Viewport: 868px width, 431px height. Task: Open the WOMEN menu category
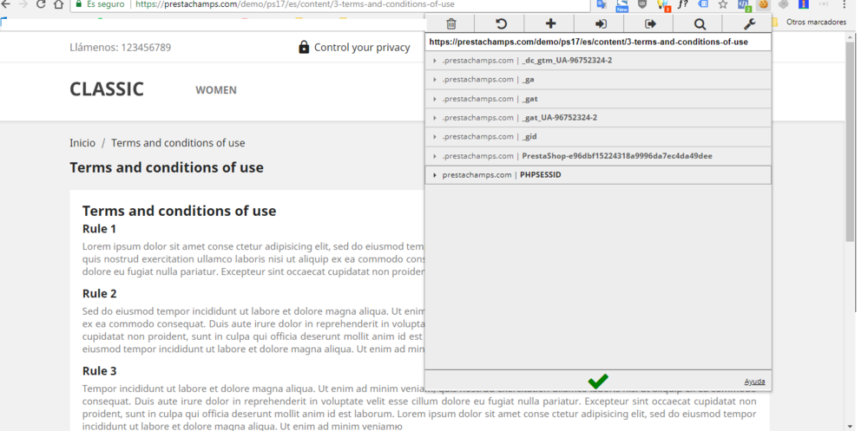point(216,89)
